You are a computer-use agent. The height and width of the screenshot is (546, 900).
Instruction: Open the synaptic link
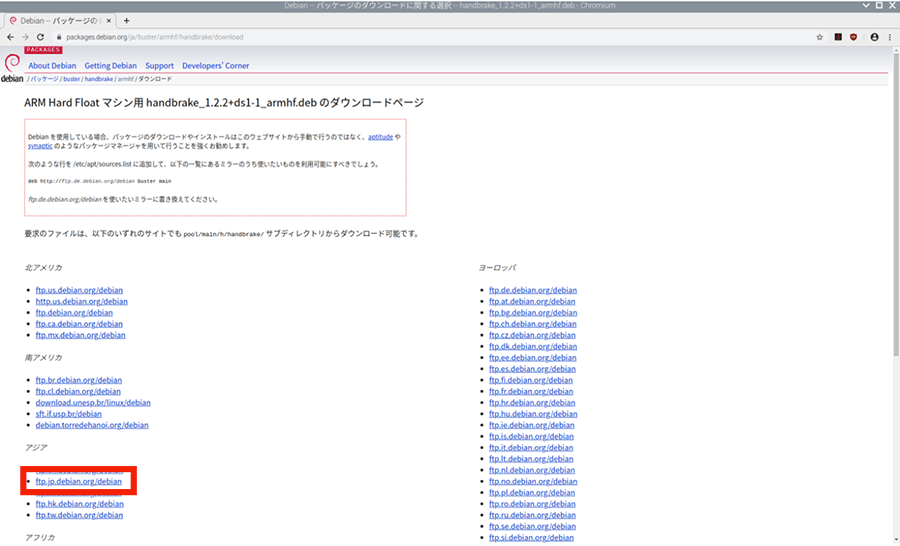click(40, 146)
